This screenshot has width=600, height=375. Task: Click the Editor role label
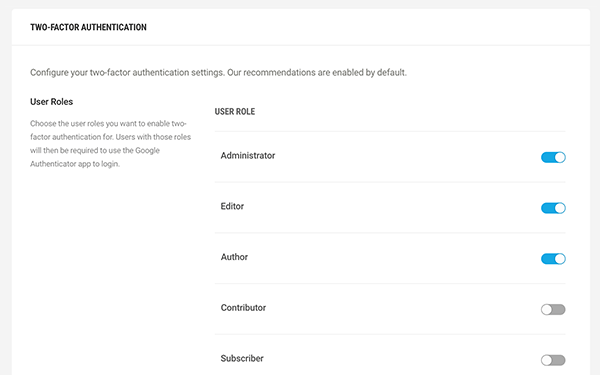(x=232, y=206)
